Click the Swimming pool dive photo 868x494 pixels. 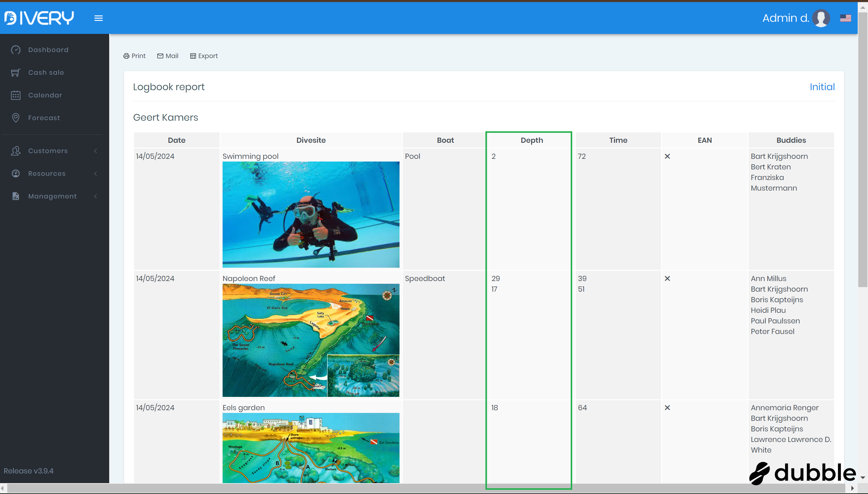tap(311, 214)
